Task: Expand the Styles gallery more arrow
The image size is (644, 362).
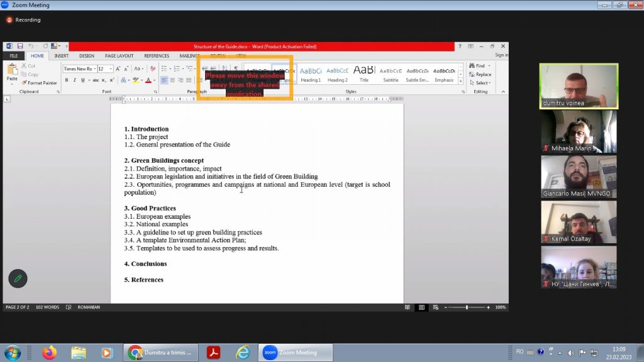Action: [461, 82]
